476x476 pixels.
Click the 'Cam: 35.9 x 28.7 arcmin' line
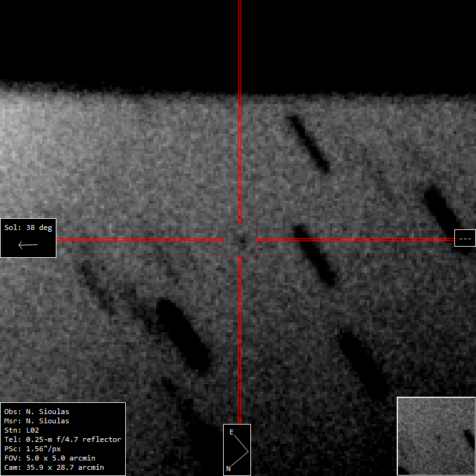[x=54, y=467]
